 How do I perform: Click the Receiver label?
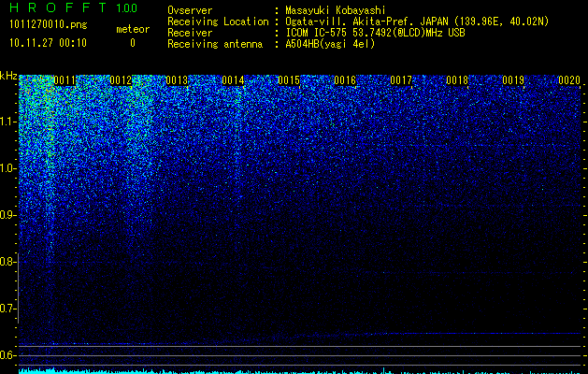190,33
